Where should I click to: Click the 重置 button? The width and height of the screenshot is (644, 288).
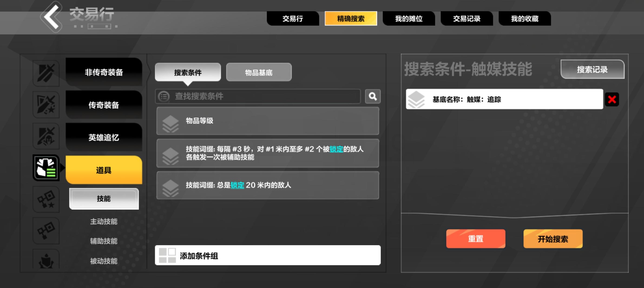(476, 239)
